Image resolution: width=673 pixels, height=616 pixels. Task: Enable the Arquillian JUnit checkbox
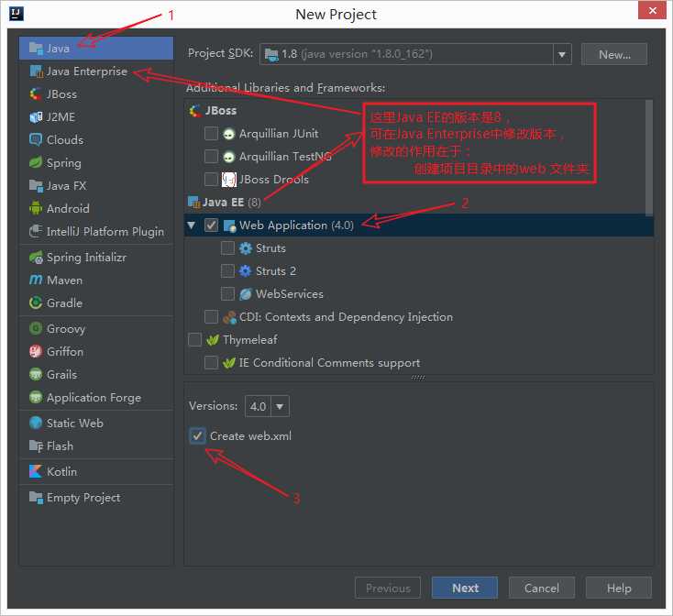point(211,134)
